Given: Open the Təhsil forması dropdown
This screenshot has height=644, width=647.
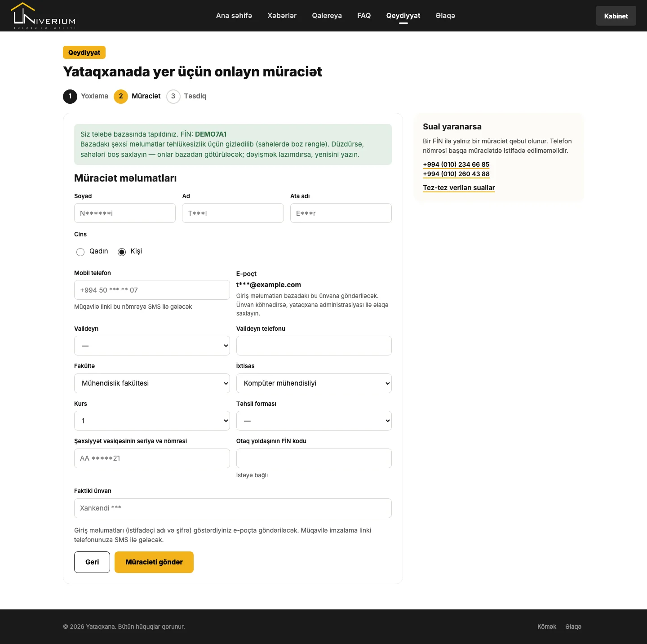Looking at the screenshot, I should click(x=314, y=421).
